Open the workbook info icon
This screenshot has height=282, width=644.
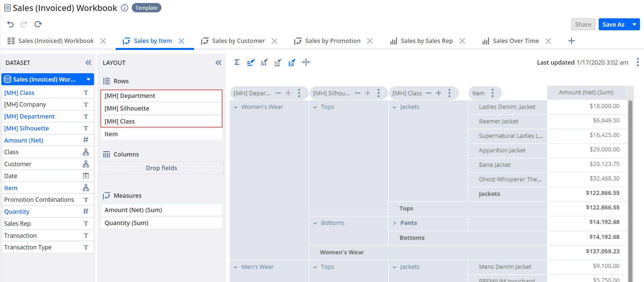(x=124, y=8)
